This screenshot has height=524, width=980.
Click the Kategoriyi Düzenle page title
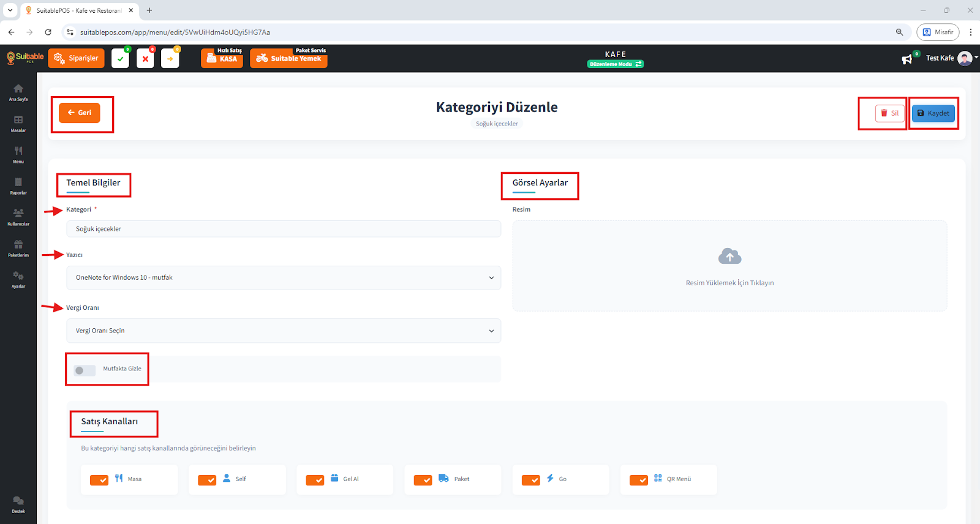497,107
